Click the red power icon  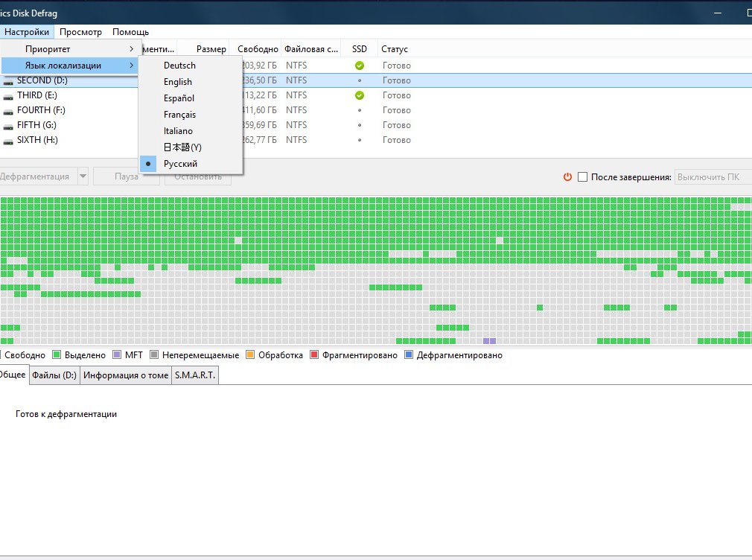pos(567,176)
